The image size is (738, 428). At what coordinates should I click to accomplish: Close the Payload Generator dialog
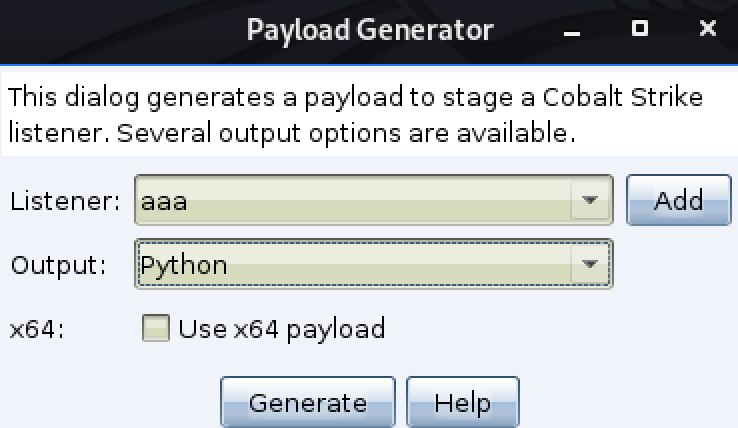(707, 29)
